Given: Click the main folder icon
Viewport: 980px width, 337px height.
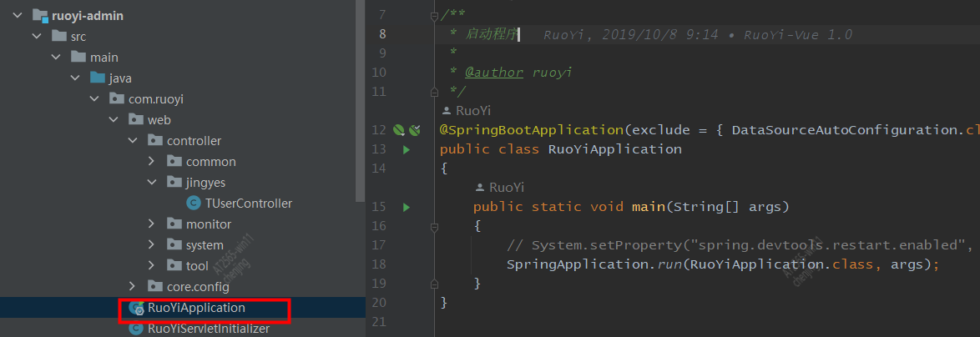Looking at the screenshot, I should click(78, 57).
